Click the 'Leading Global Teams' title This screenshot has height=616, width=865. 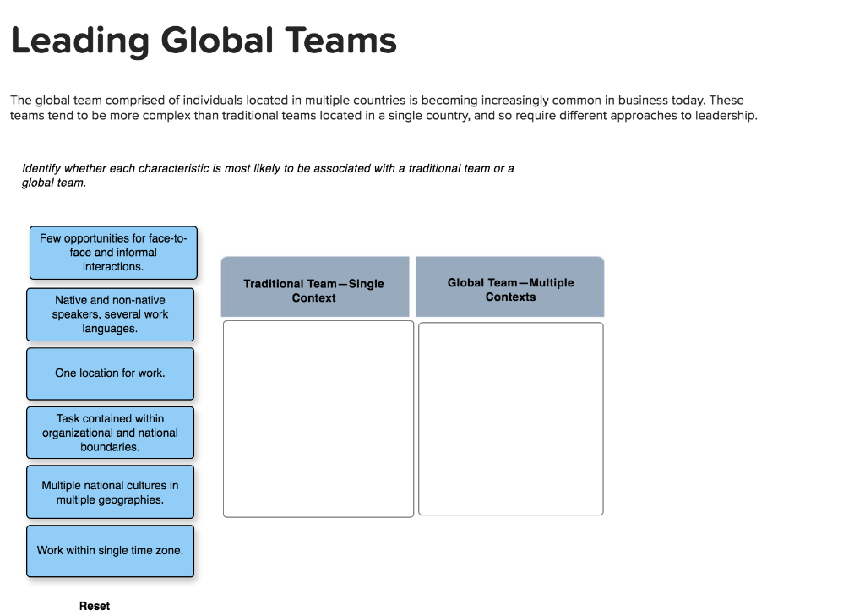[203, 40]
